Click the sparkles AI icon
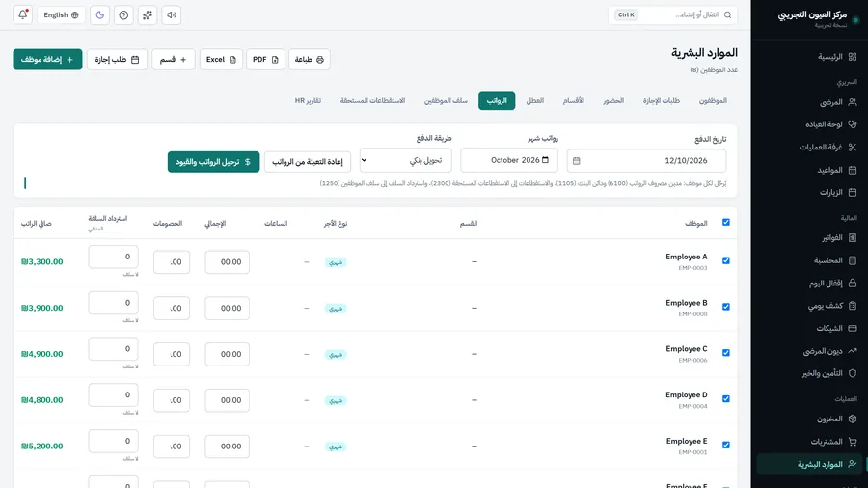868x488 pixels. (148, 14)
